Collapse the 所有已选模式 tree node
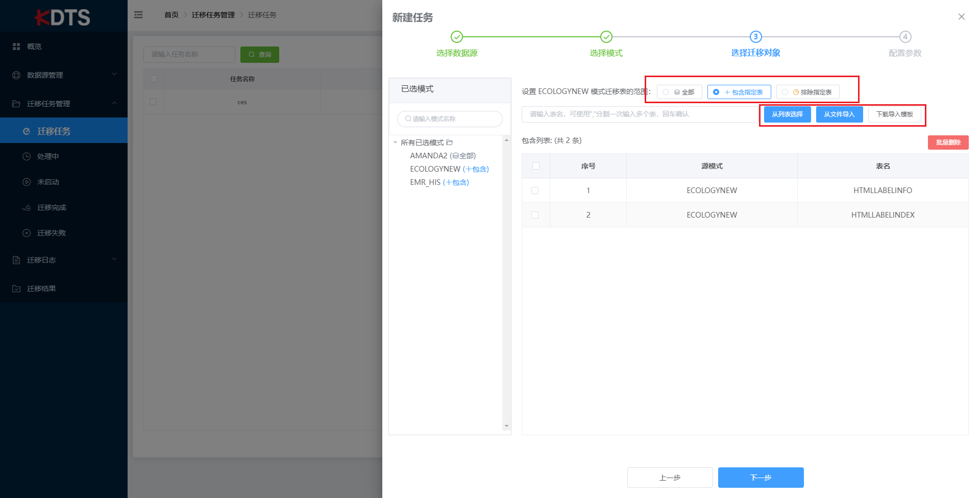The height and width of the screenshot is (498, 980). pos(395,143)
